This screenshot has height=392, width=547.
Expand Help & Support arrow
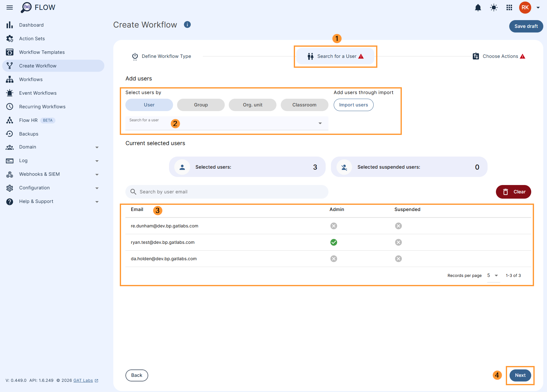click(97, 202)
